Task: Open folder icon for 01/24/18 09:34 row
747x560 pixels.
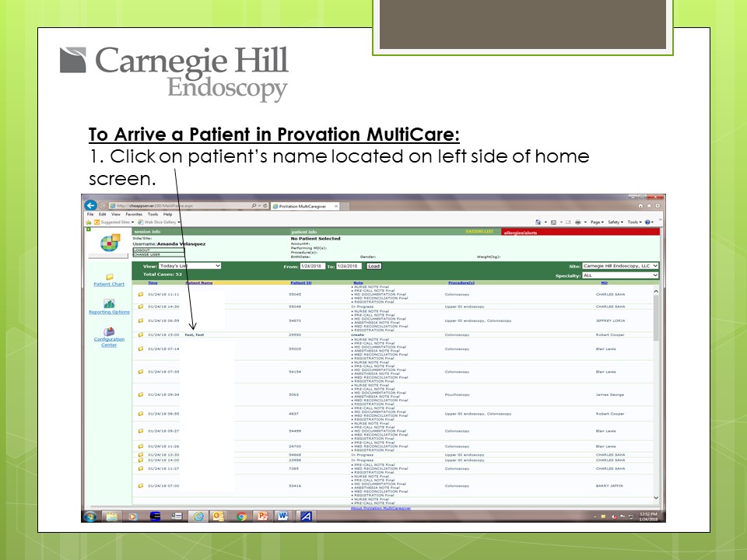Action: click(x=141, y=394)
